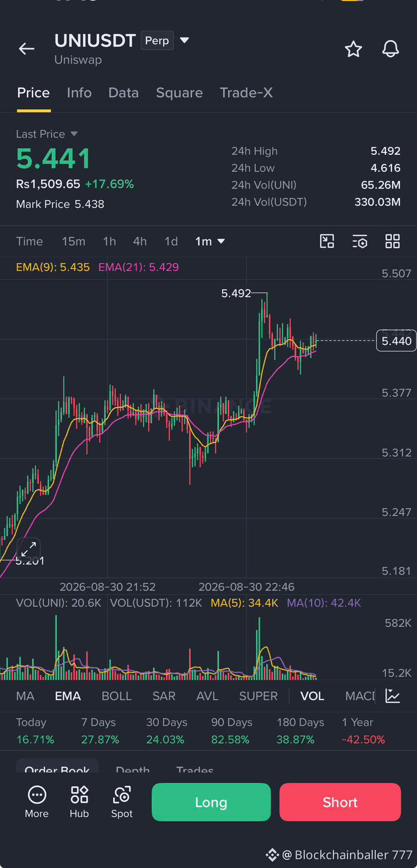Add UNIUSDT to favorites with star icon
Screen dimensions: 417x868
coord(354,49)
